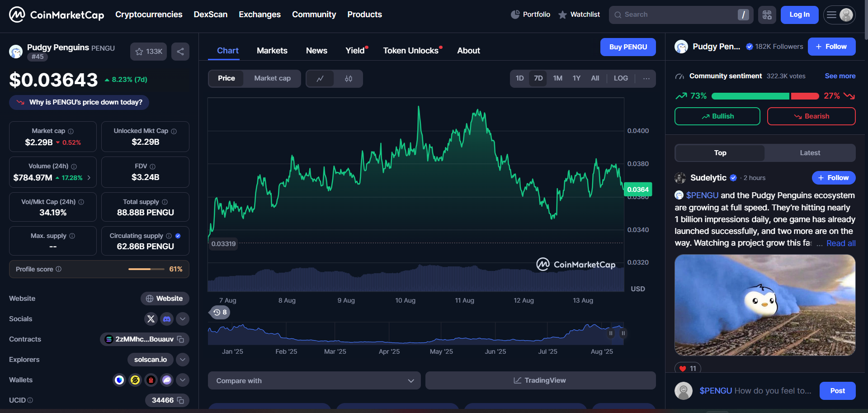Click the QR code scan icon
Image resolution: width=868 pixels, height=413 pixels.
[x=767, y=15]
